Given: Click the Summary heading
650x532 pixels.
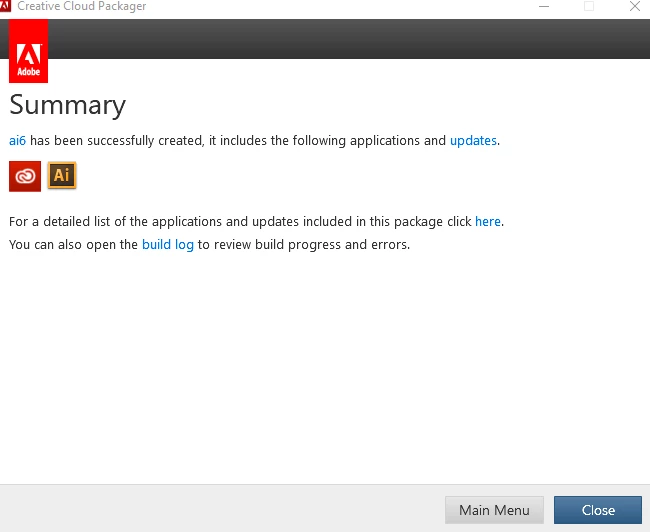Looking at the screenshot, I should 68,105.
